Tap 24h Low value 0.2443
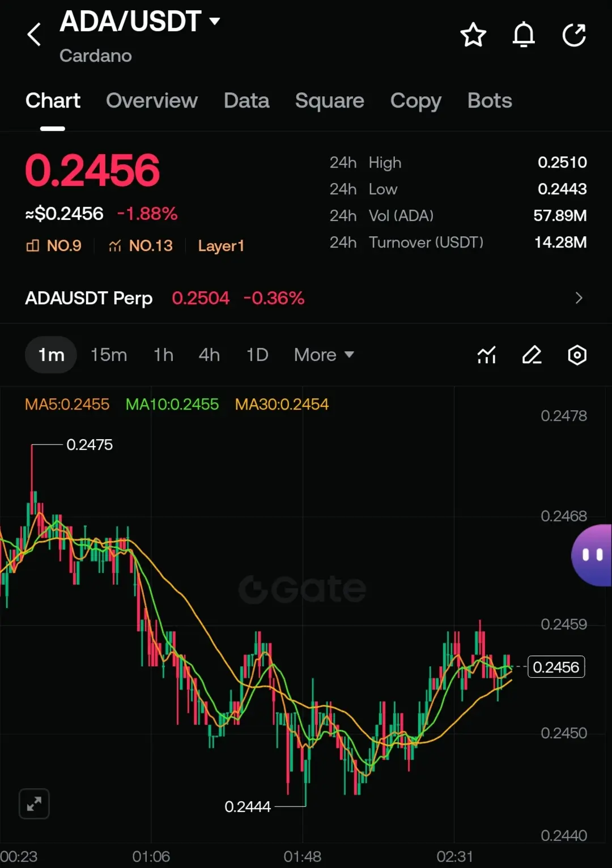Screen dimensions: 612x868 562,189
